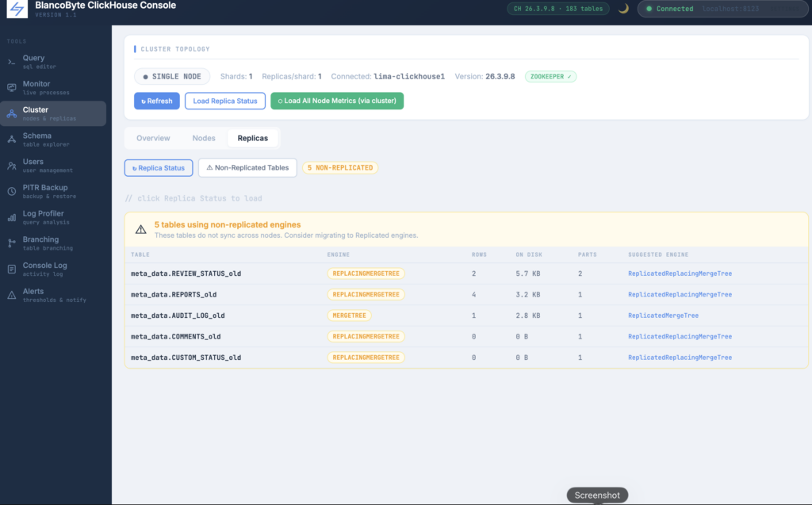Viewport: 812px width, 505px height.
Task: Click the Log Profiler bar chart icon
Action: [x=11, y=217]
